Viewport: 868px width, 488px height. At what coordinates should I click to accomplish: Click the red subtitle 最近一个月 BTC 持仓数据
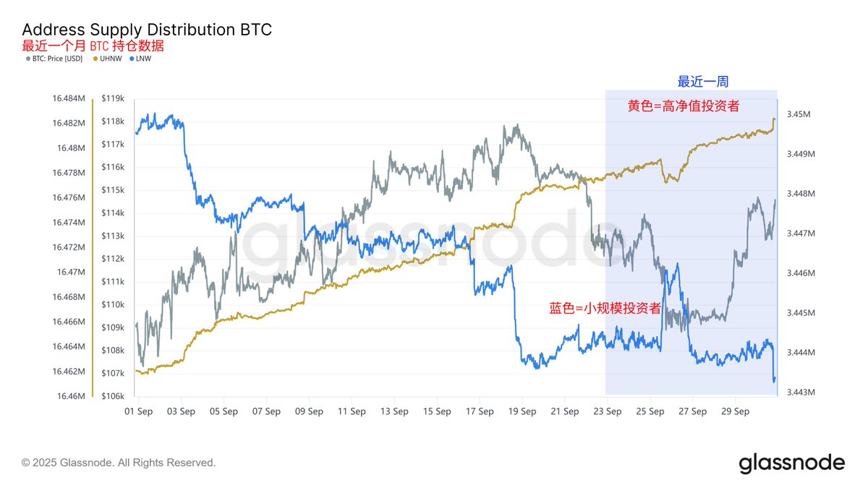click(x=93, y=46)
